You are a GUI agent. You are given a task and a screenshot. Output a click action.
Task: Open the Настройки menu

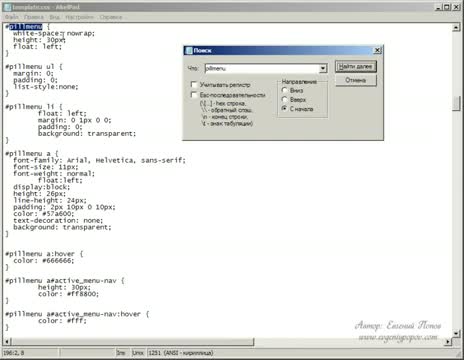click(79, 17)
